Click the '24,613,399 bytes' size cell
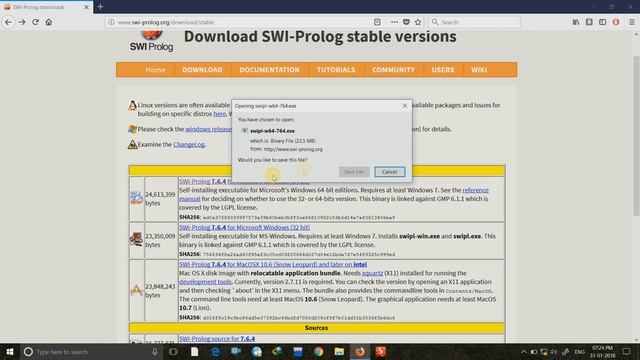The image size is (640, 360). (x=160, y=199)
